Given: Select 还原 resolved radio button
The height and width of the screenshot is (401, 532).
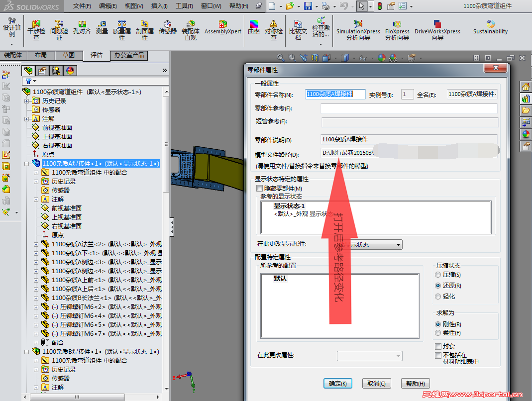Looking at the screenshot, I should click(x=438, y=285).
